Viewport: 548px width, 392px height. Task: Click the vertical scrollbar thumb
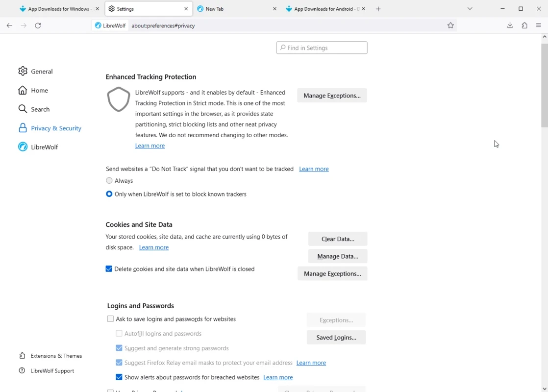point(545,86)
